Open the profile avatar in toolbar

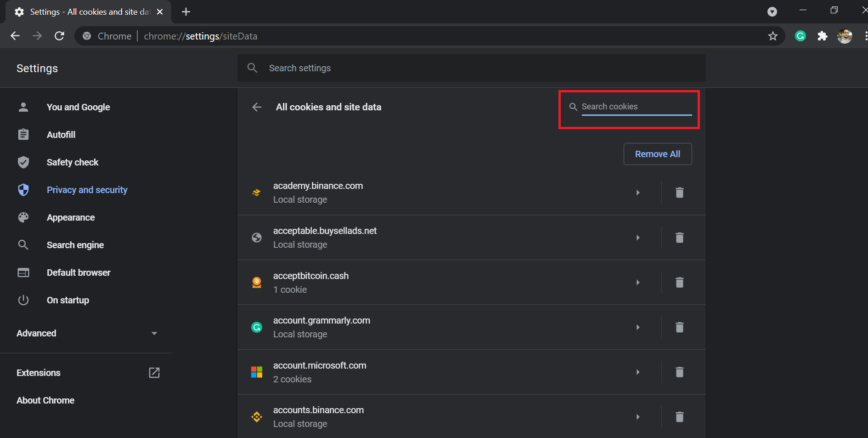[844, 36]
